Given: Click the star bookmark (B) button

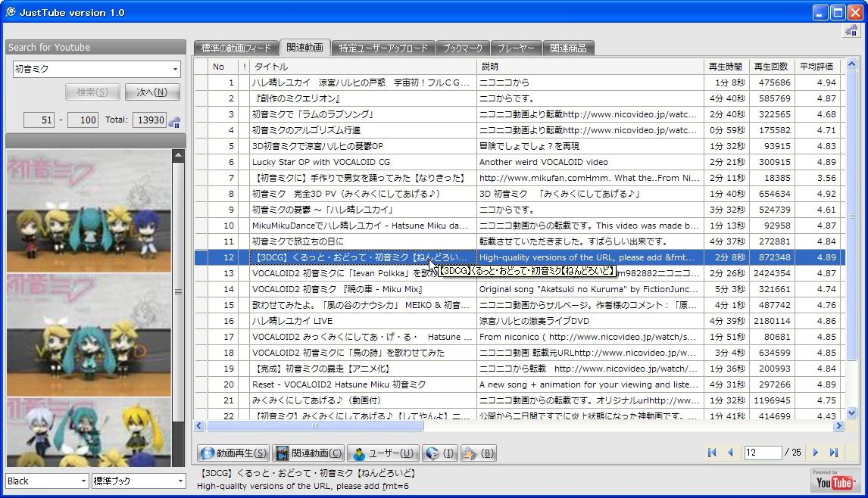Looking at the screenshot, I should point(478,453).
